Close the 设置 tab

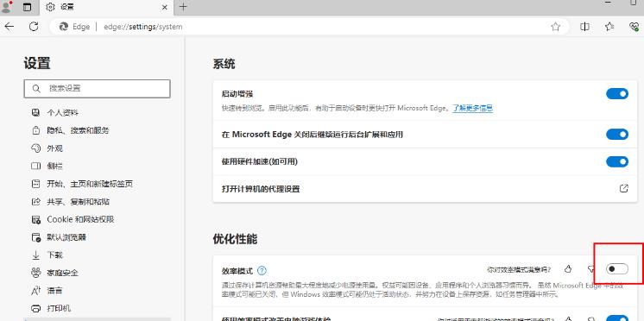165,7
